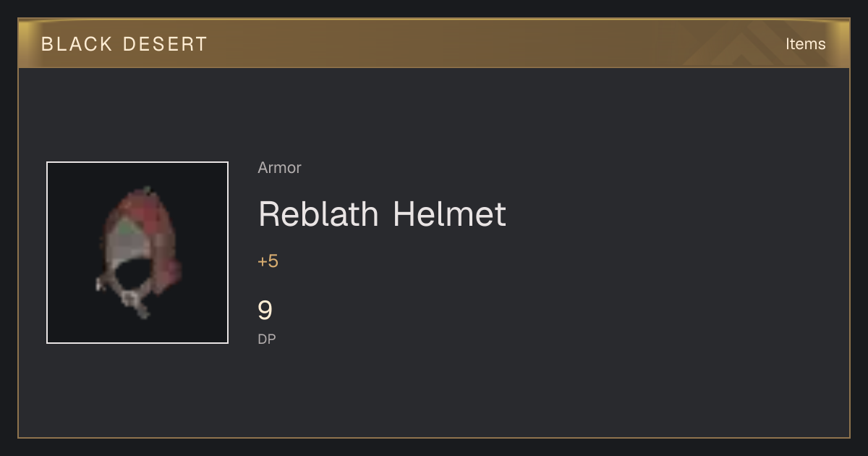Click the dark face opening of helmet

click(132, 274)
